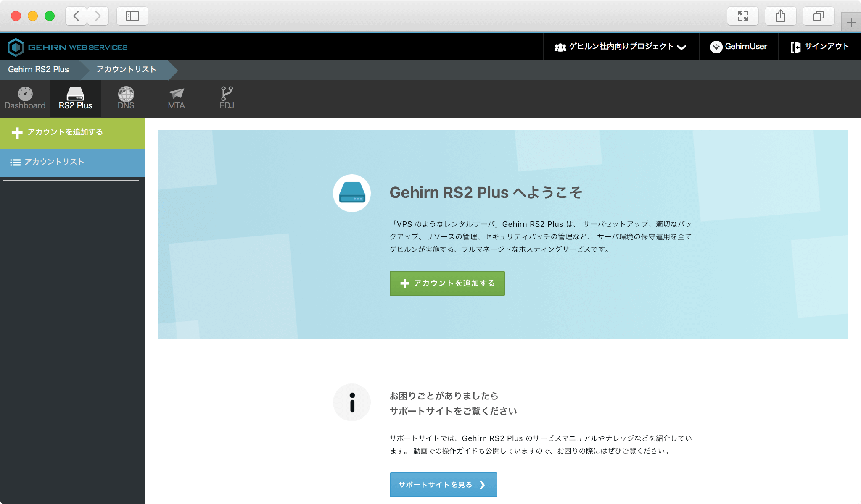The width and height of the screenshot is (861, 504).
Task: Click the browser Share icon
Action: (x=780, y=16)
